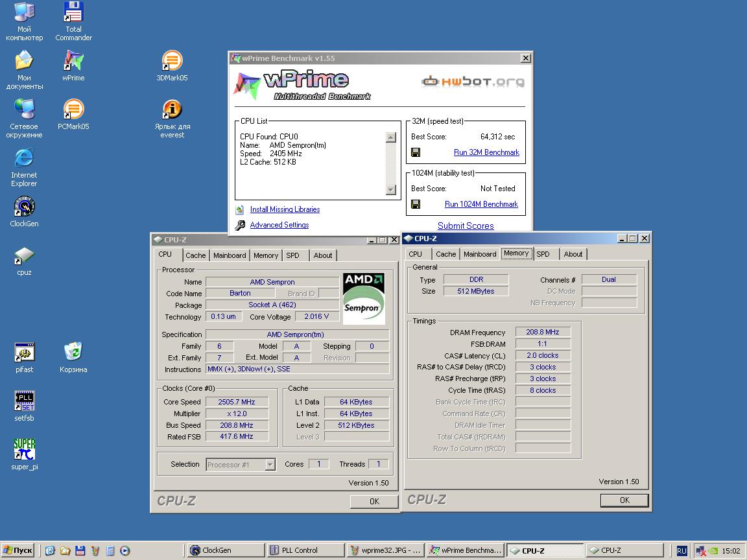
Task: Click CPU List scrollbar down arrow
Action: (x=390, y=189)
